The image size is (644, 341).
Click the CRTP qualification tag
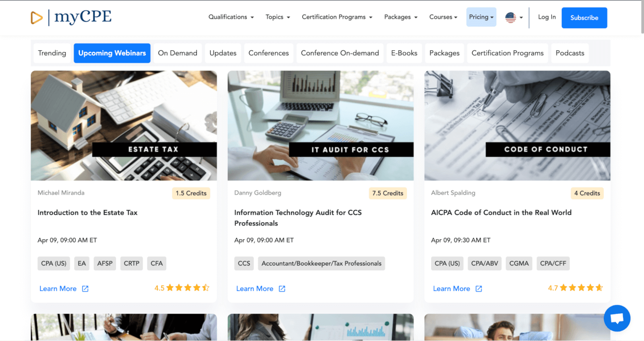[x=131, y=263]
